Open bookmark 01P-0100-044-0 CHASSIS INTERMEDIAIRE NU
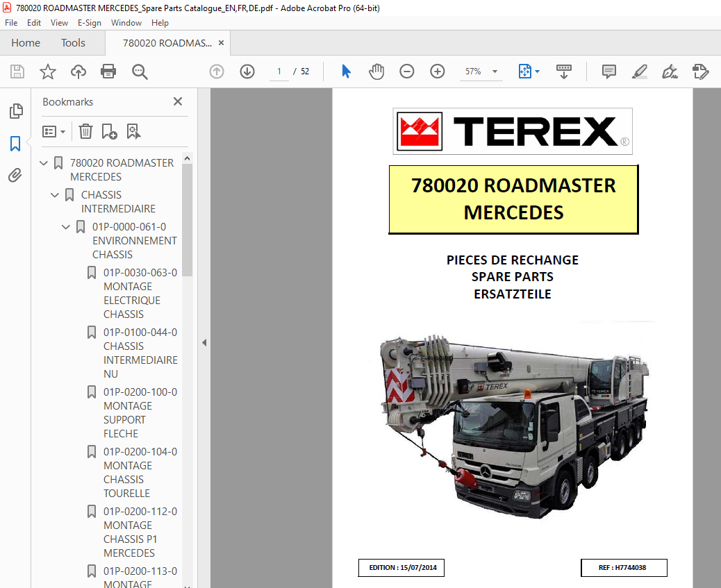 [140, 353]
